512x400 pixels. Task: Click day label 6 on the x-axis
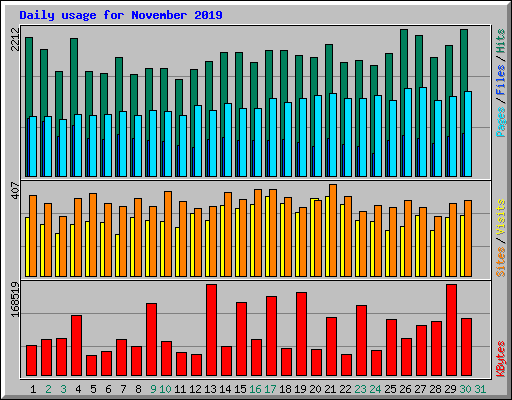pyautogui.click(x=108, y=389)
